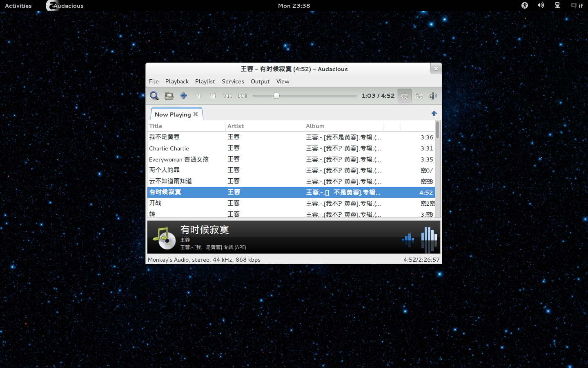Click the album art disc icon
This screenshot has height=368, width=588.
click(164, 238)
